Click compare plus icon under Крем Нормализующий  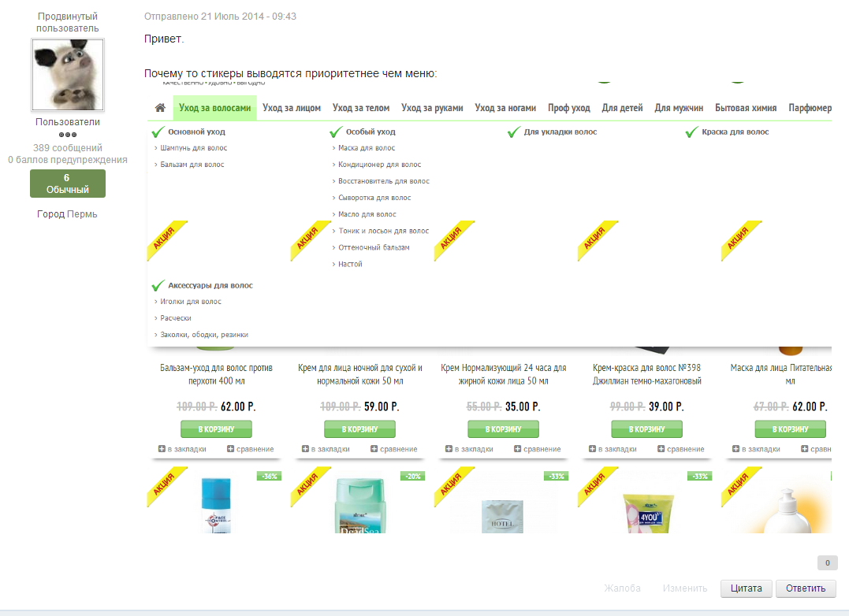coord(517,449)
